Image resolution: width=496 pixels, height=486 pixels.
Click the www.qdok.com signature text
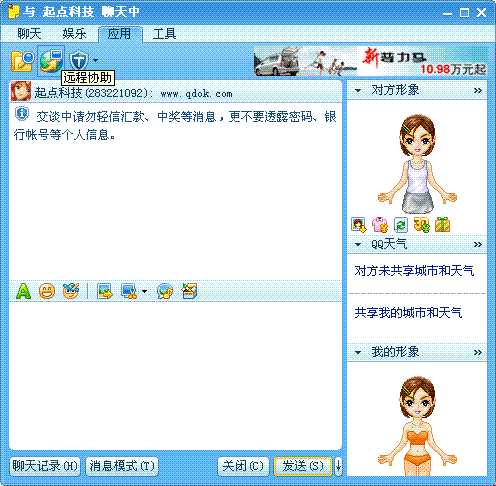[197, 94]
